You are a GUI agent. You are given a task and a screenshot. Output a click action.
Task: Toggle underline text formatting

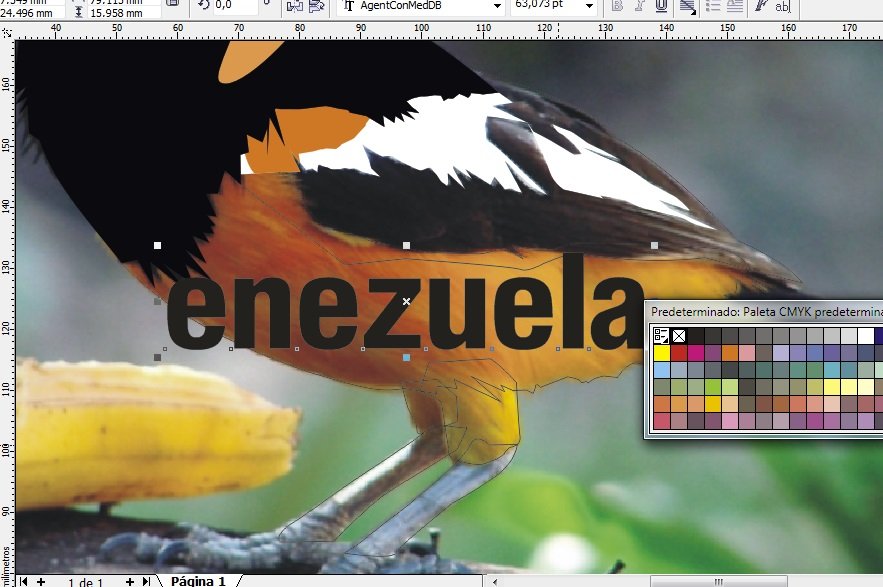coord(662,6)
